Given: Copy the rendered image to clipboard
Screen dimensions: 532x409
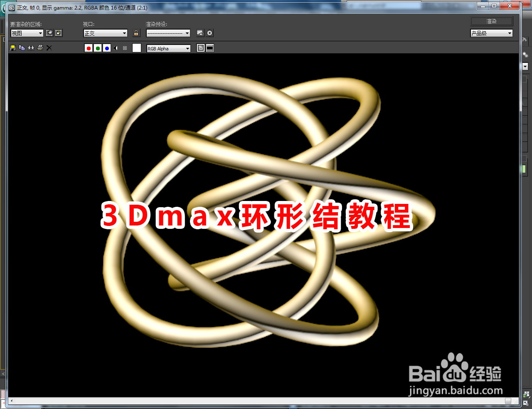Looking at the screenshot, I should coord(22,48).
